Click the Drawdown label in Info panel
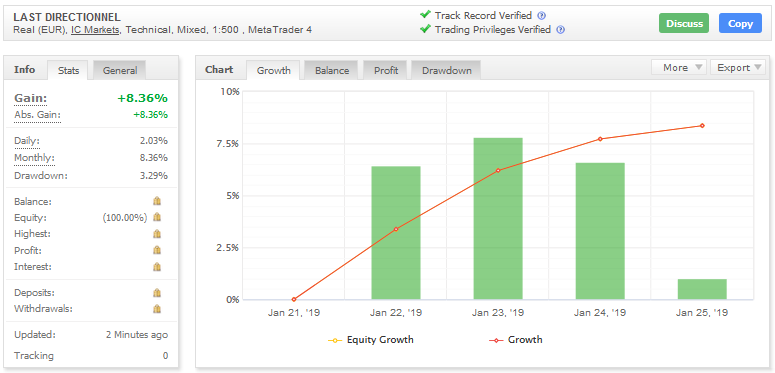775x373 pixels. pyautogui.click(x=41, y=175)
